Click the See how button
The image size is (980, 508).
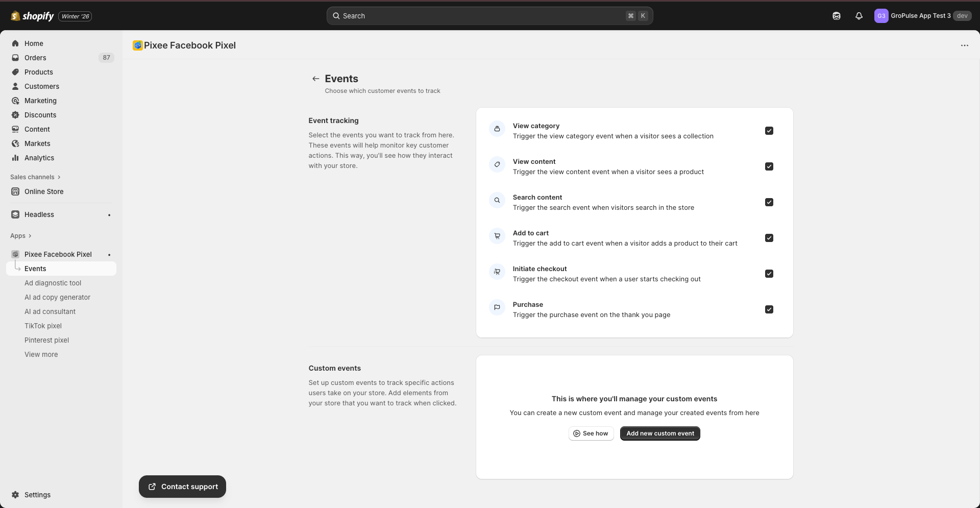(x=591, y=433)
